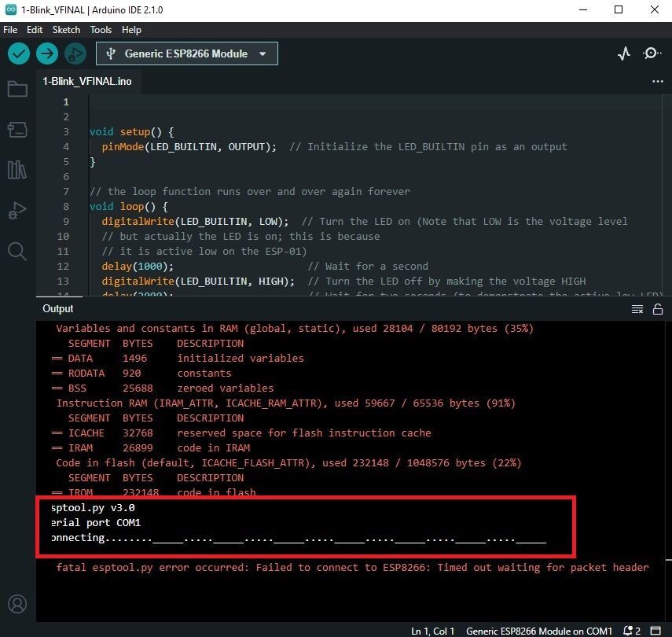This screenshot has height=637, width=672.
Task: Clear the output panel contents
Action: (637, 309)
